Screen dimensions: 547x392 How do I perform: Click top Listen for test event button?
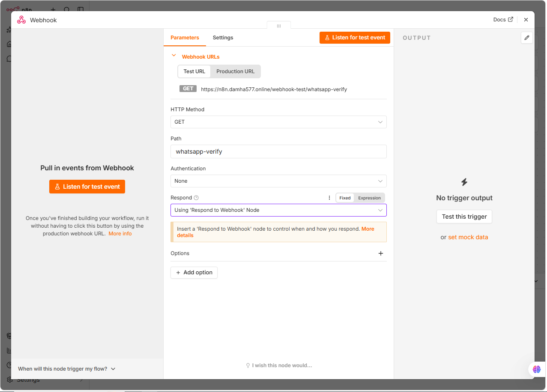click(x=355, y=38)
